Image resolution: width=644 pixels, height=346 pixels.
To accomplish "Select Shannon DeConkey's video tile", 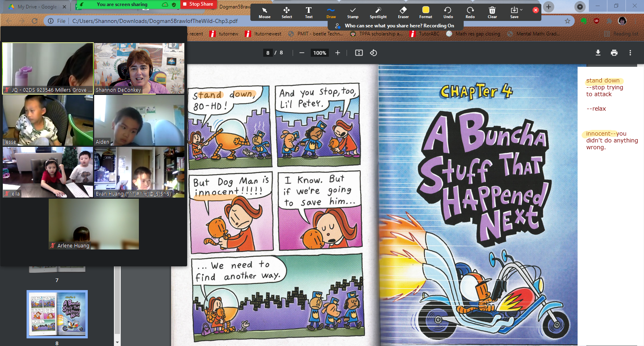I will pos(139,68).
